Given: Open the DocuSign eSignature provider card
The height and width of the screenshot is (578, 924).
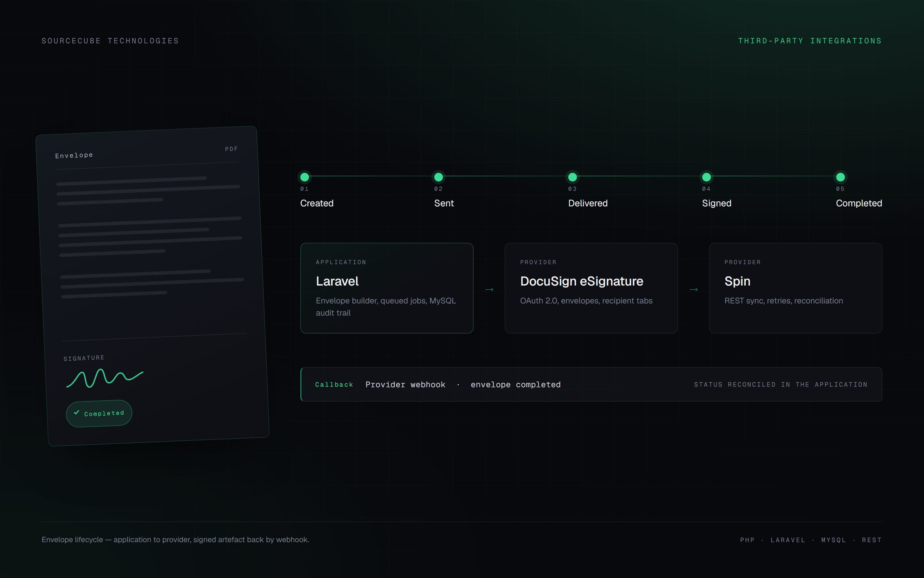Looking at the screenshot, I should point(591,288).
